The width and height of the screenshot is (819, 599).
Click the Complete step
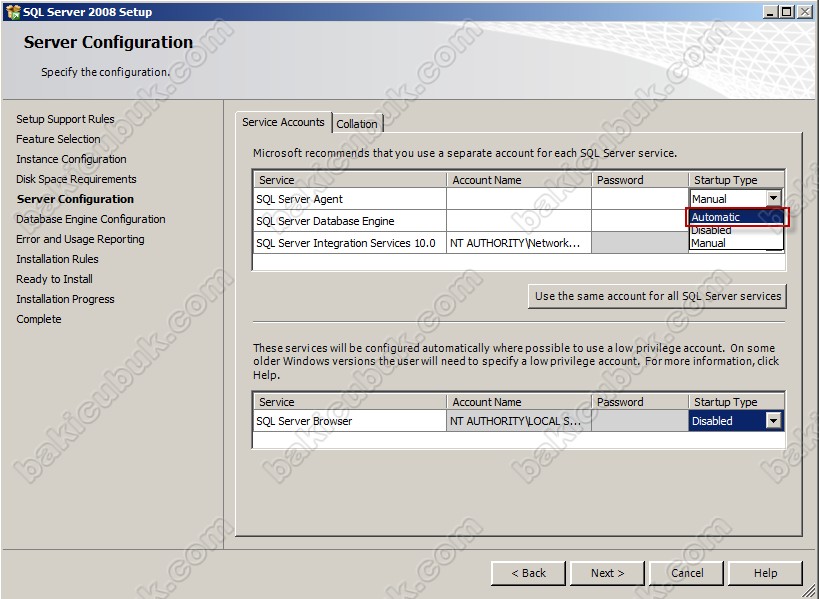(39, 319)
